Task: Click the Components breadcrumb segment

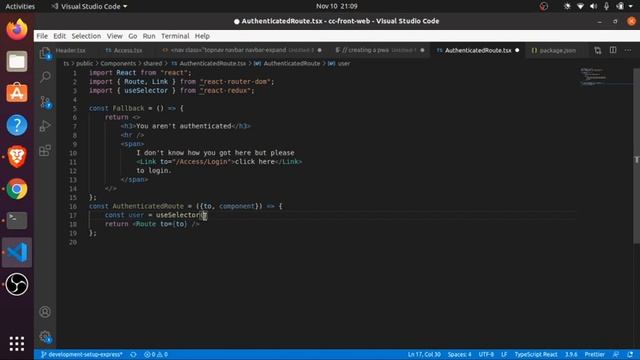Action: tap(118, 63)
